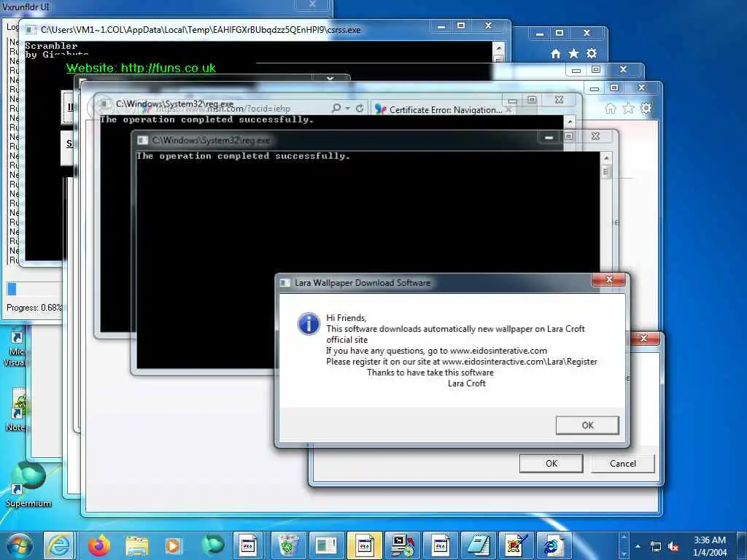The image size is (747, 560).
Task: Click the outlined Favorites star in Internet Explorer
Action: (628, 109)
